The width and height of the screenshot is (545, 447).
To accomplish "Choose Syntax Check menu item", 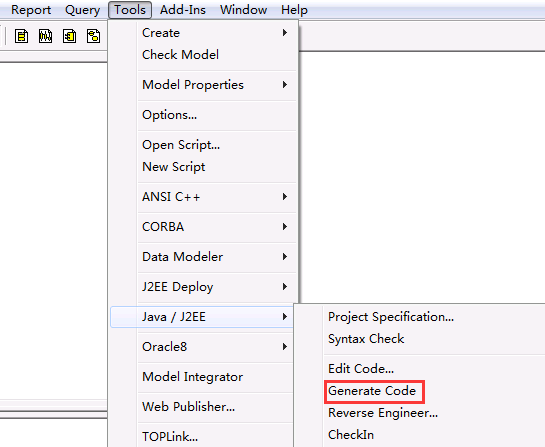I will pyautogui.click(x=366, y=339).
